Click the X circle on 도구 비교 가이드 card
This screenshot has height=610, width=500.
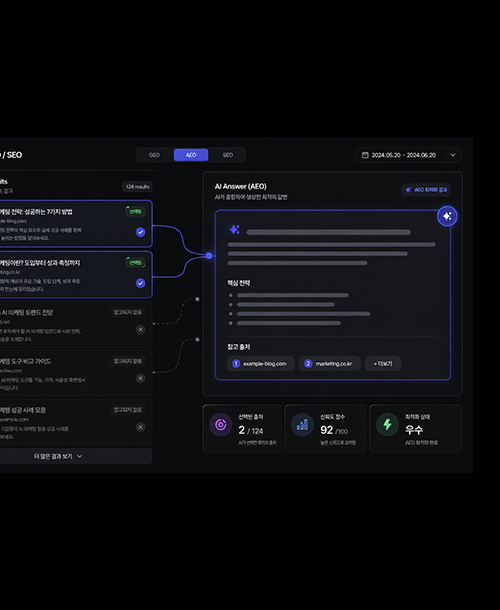tap(140, 378)
